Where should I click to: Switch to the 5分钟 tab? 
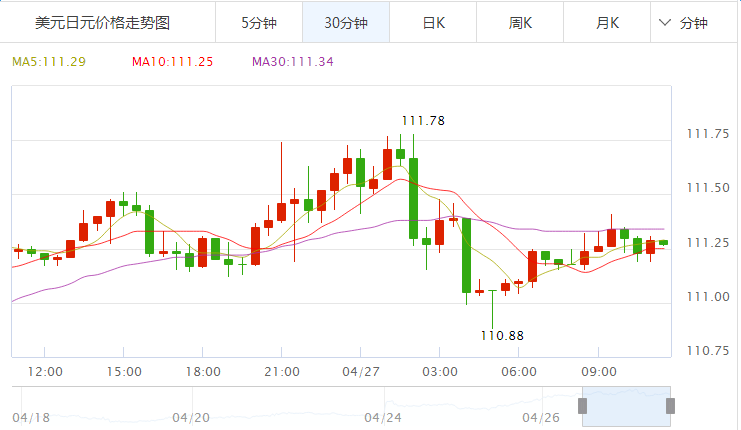click(258, 22)
